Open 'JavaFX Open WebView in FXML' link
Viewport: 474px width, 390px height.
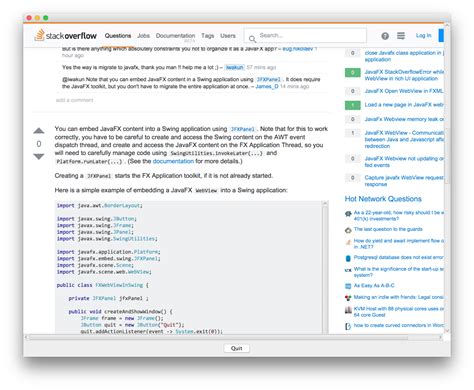click(404, 91)
